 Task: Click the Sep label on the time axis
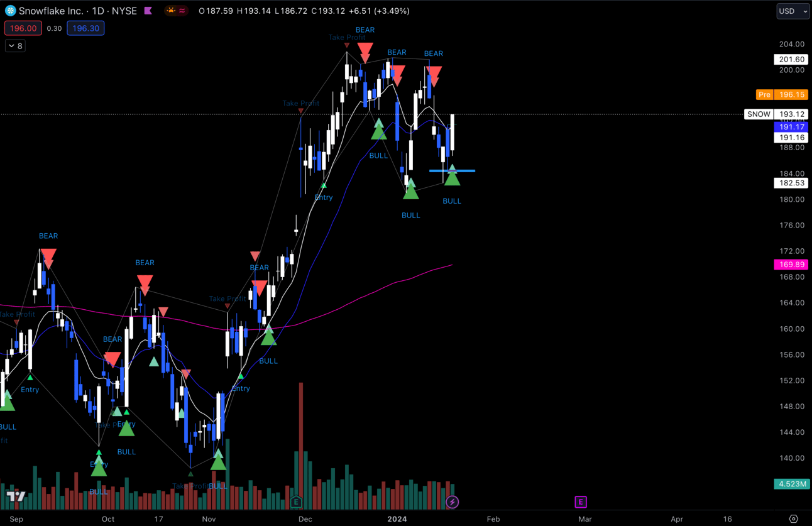pos(16,519)
